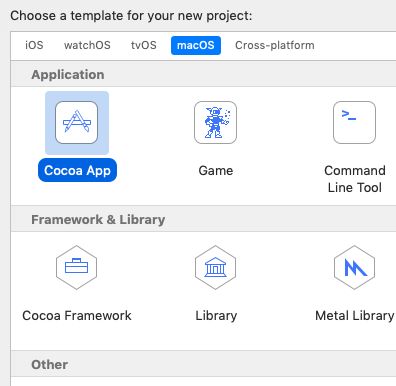396x386 pixels.
Task: Switch to the watchOS platform tab
Action: pos(87,45)
